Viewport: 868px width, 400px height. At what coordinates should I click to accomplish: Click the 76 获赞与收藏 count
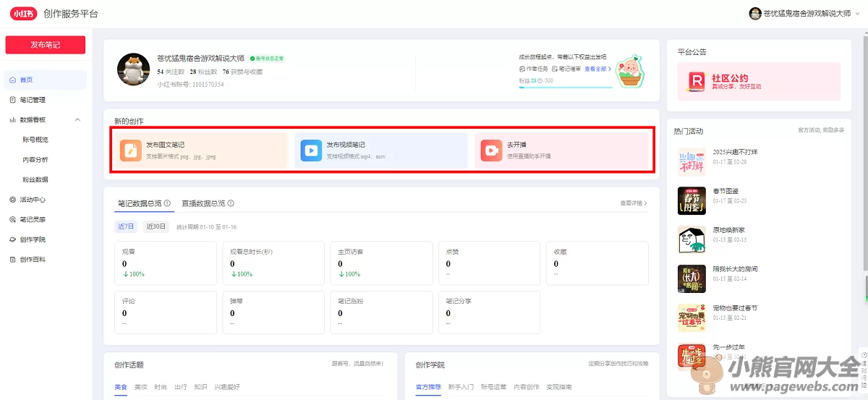click(242, 72)
